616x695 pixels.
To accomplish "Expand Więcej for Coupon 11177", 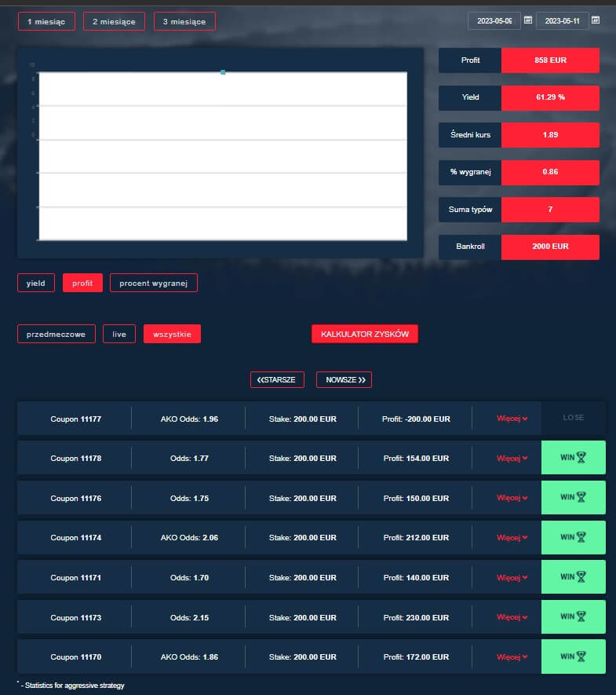I will coord(512,419).
